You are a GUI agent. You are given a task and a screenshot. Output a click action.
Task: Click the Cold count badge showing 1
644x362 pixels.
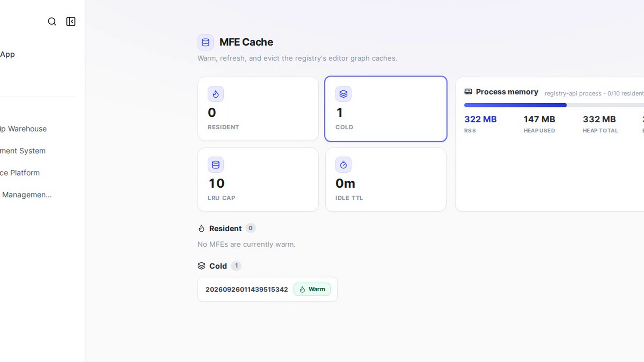(236, 266)
